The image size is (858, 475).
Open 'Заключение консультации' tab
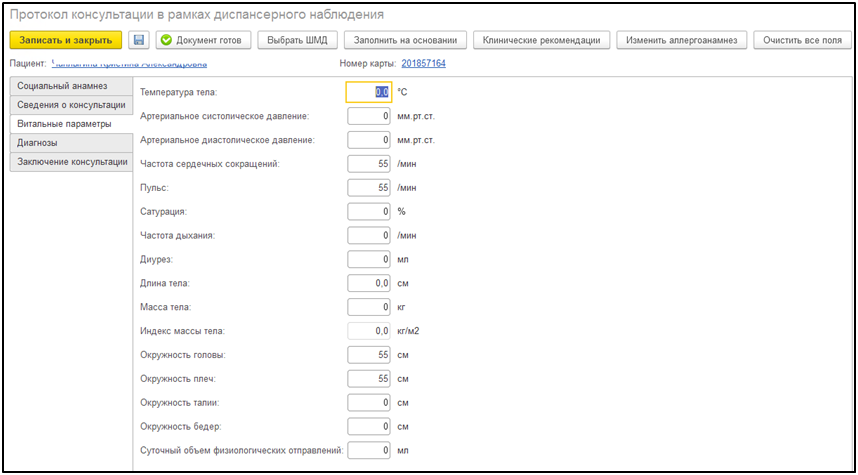(72, 162)
